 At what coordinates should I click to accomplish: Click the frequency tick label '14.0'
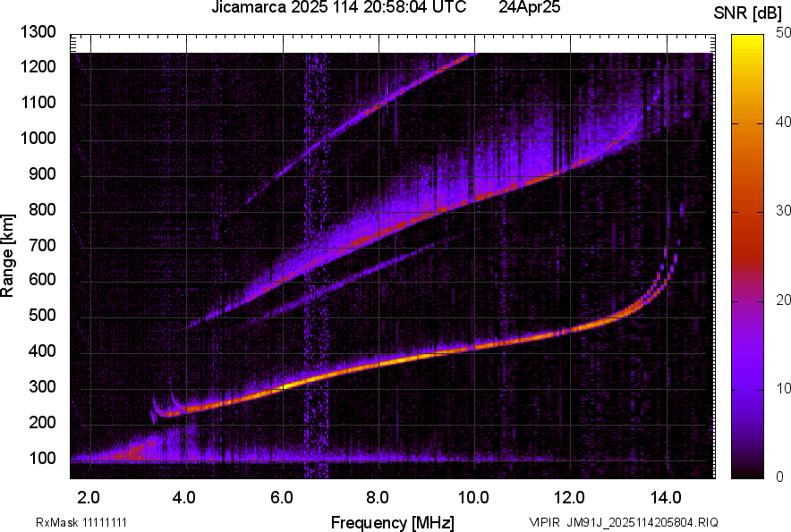click(666, 498)
